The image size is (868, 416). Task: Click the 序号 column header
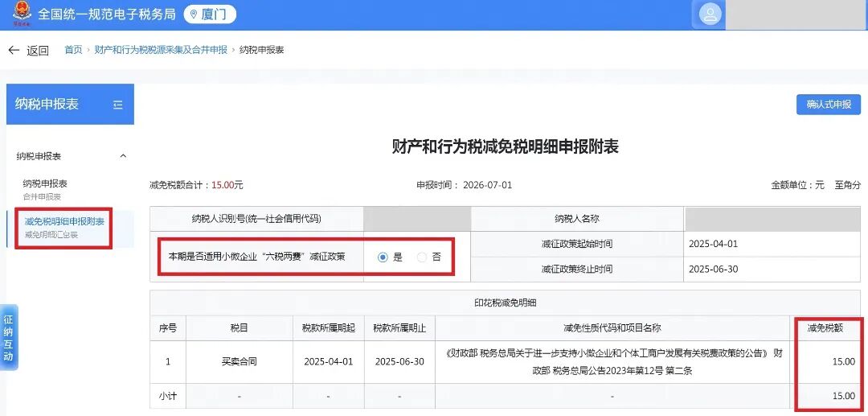pyautogui.click(x=168, y=328)
